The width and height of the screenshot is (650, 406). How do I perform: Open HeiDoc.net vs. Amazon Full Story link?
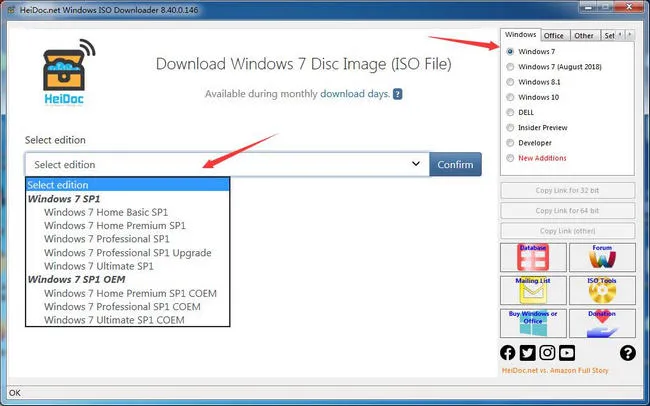[555, 370]
